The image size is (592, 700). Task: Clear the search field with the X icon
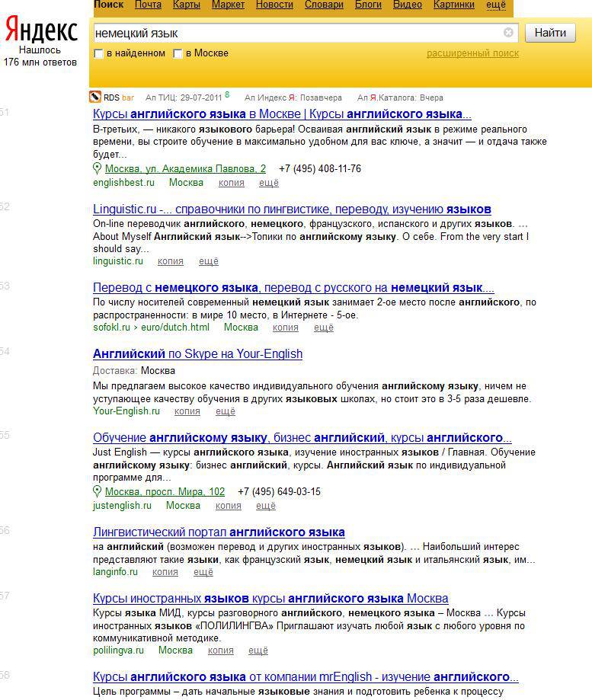click(508, 33)
